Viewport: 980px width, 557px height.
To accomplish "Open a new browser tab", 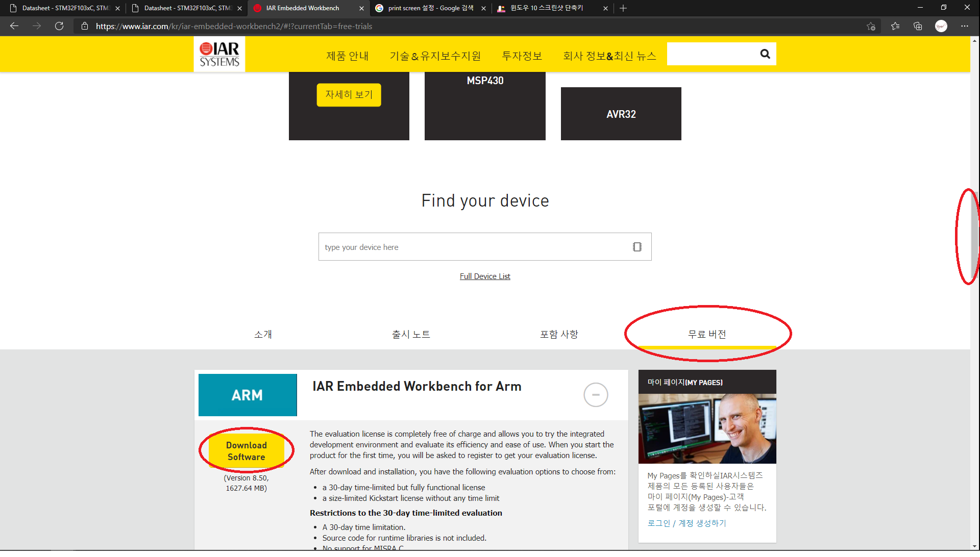I will coord(623,8).
